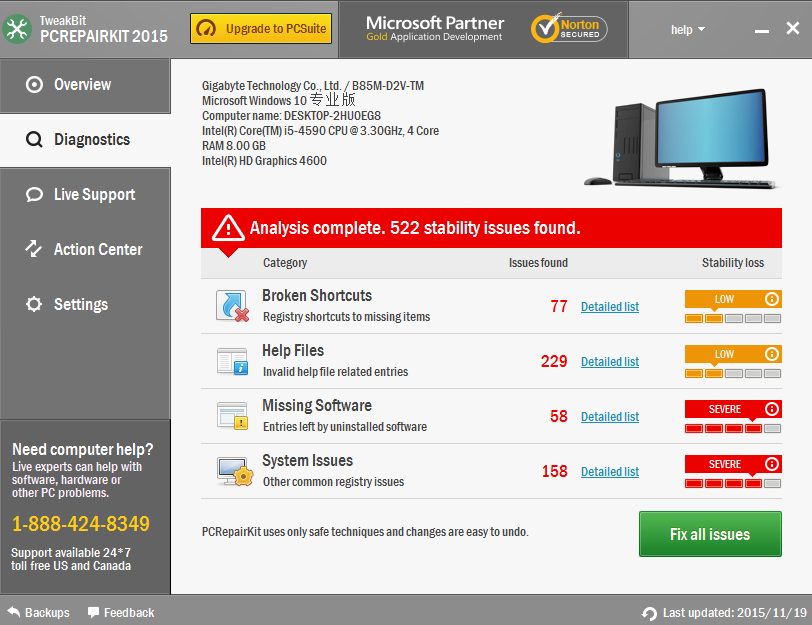The width and height of the screenshot is (812, 625).
Task: Click the info icon on the Broken Shortcuts LOW badge
Action: click(772, 299)
